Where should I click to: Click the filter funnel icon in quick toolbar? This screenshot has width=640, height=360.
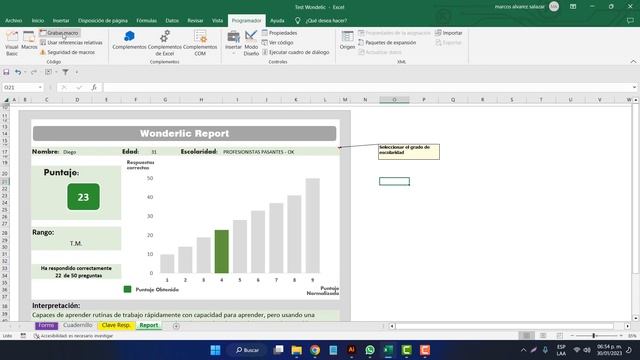point(65,72)
